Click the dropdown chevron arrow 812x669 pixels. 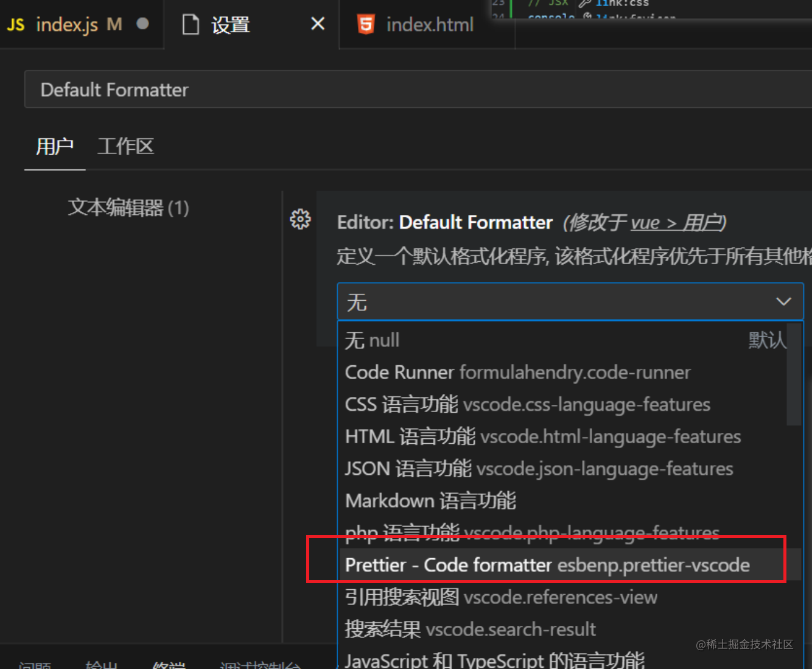pyautogui.click(x=783, y=301)
